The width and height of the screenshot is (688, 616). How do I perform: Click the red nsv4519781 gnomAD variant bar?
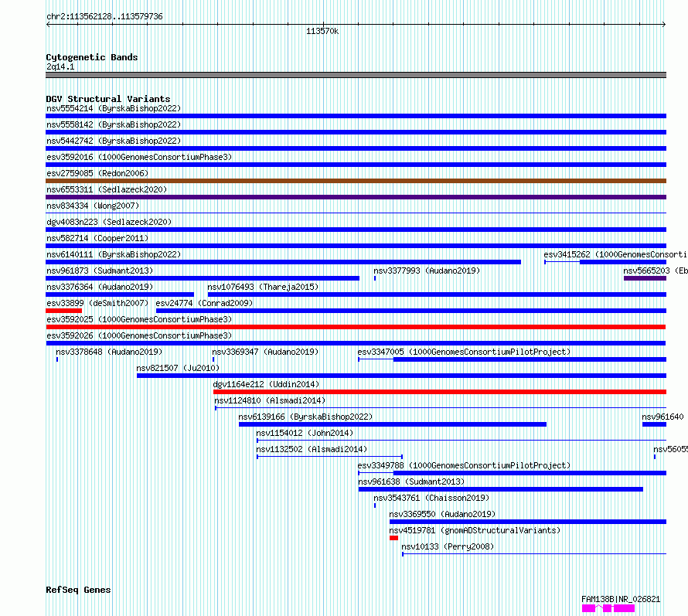coord(393,538)
